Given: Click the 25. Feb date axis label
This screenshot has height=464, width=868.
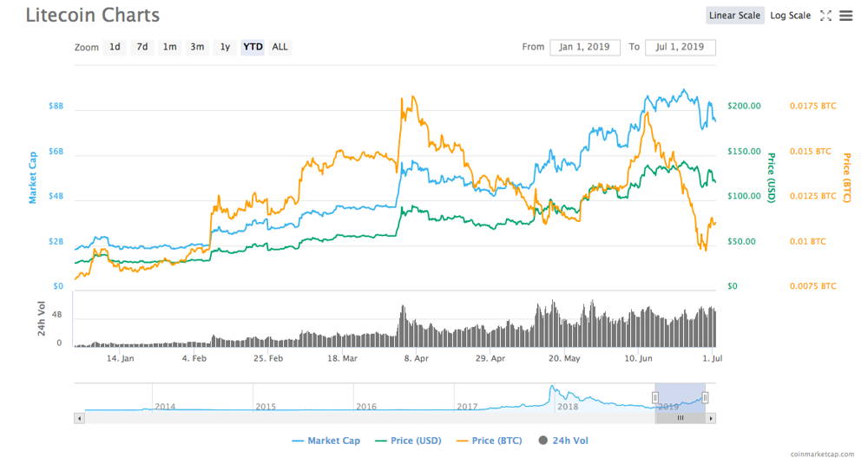Looking at the screenshot, I should tap(268, 358).
